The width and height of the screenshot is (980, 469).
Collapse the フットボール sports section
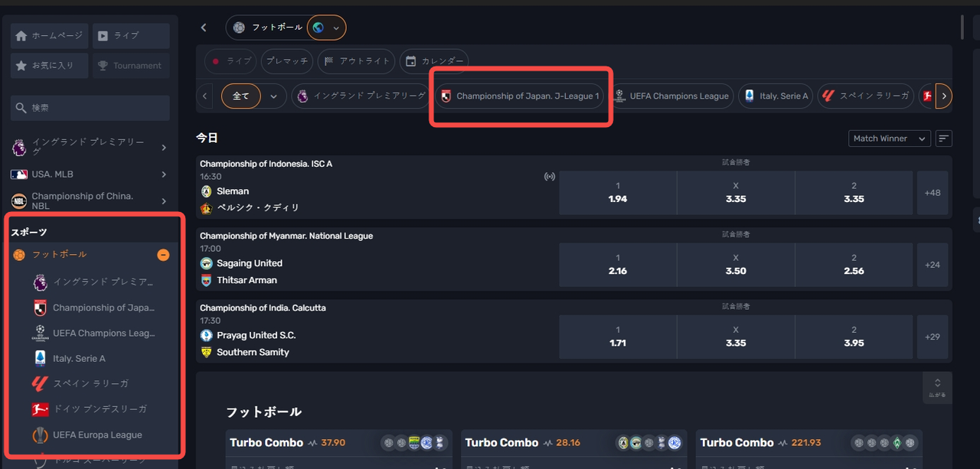tap(163, 255)
